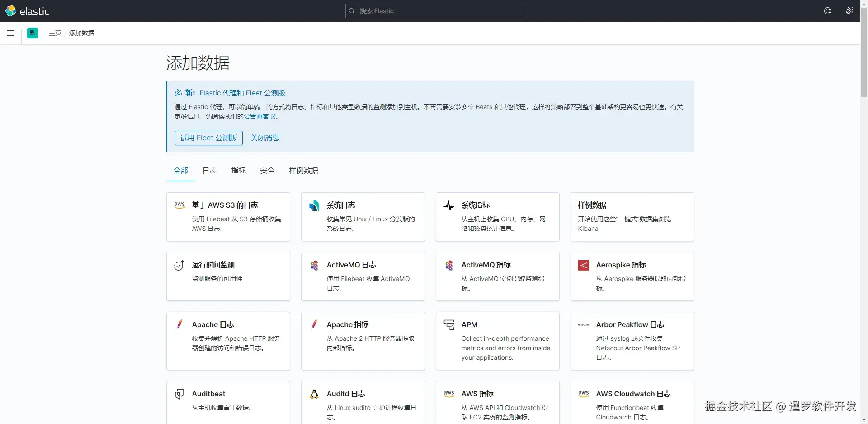Open the 安全 tab
This screenshot has height=424, width=868.
[268, 171]
